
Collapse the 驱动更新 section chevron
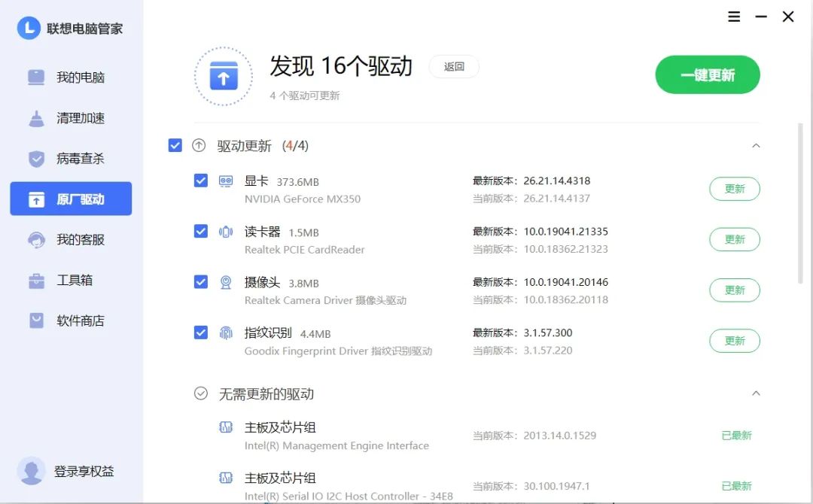point(756,145)
